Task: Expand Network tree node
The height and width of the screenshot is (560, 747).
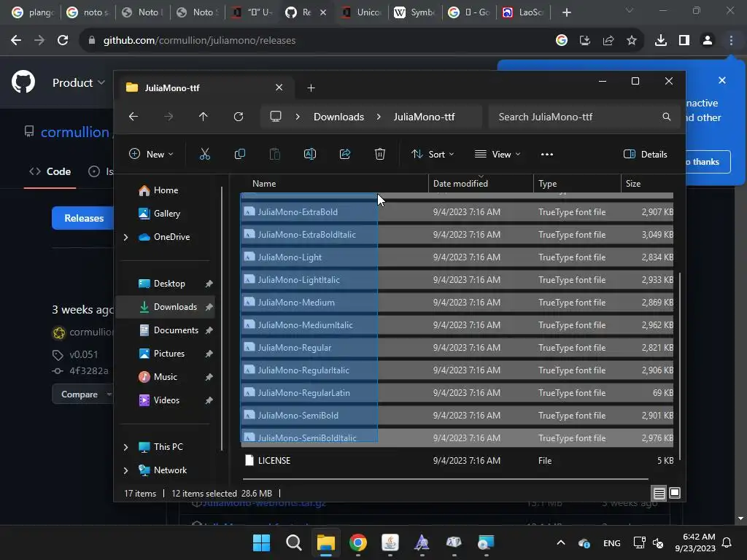Action: tap(125, 470)
